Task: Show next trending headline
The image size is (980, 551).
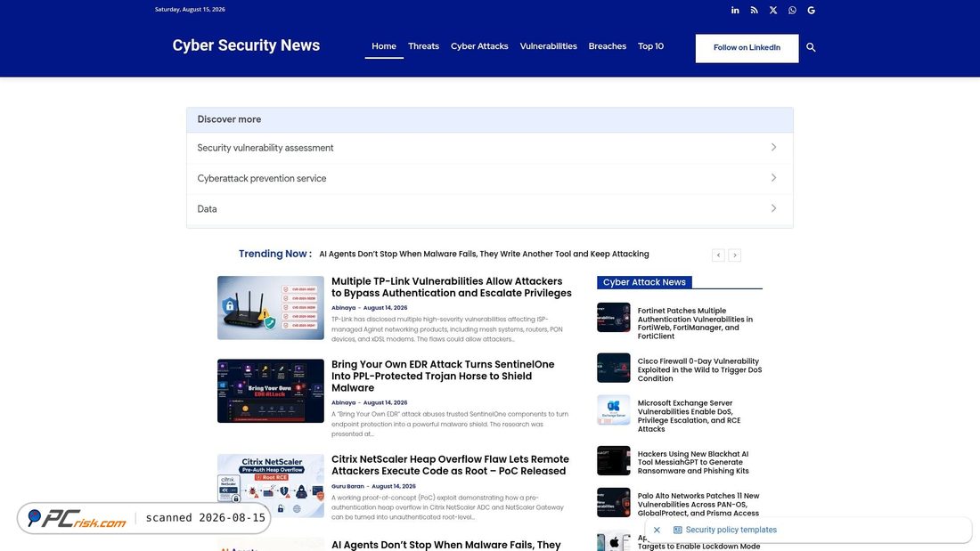Action: (x=735, y=255)
